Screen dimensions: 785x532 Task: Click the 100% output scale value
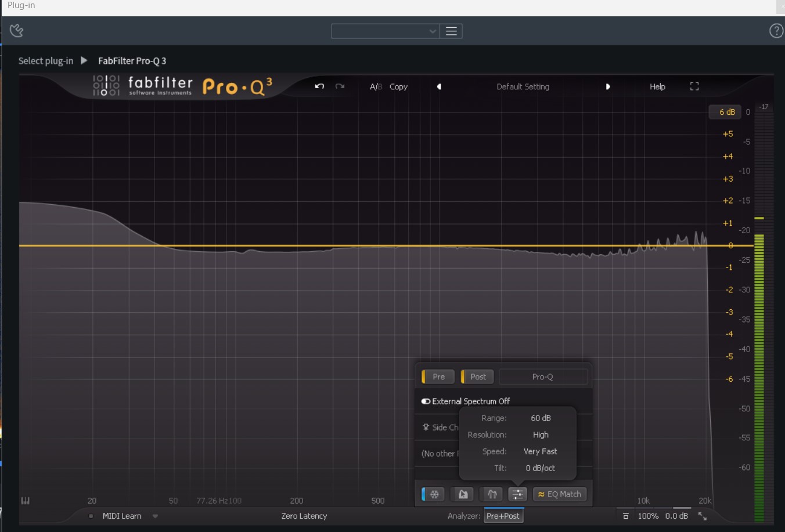[648, 516]
